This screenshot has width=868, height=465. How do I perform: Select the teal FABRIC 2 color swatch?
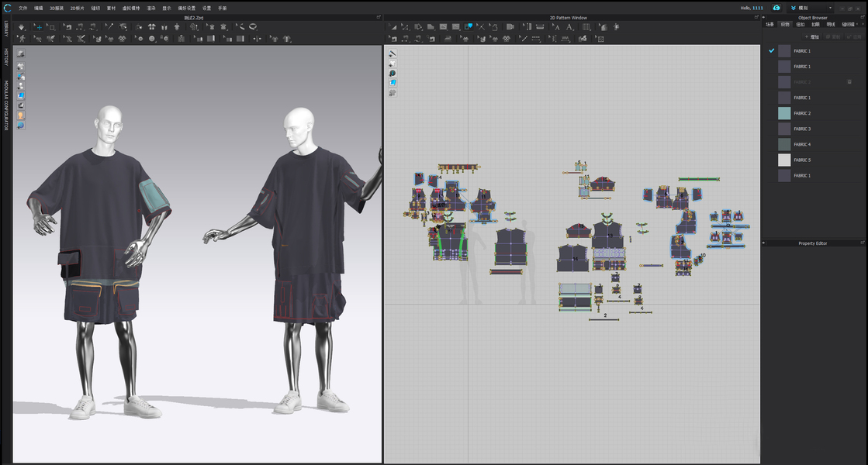[x=784, y=113]
